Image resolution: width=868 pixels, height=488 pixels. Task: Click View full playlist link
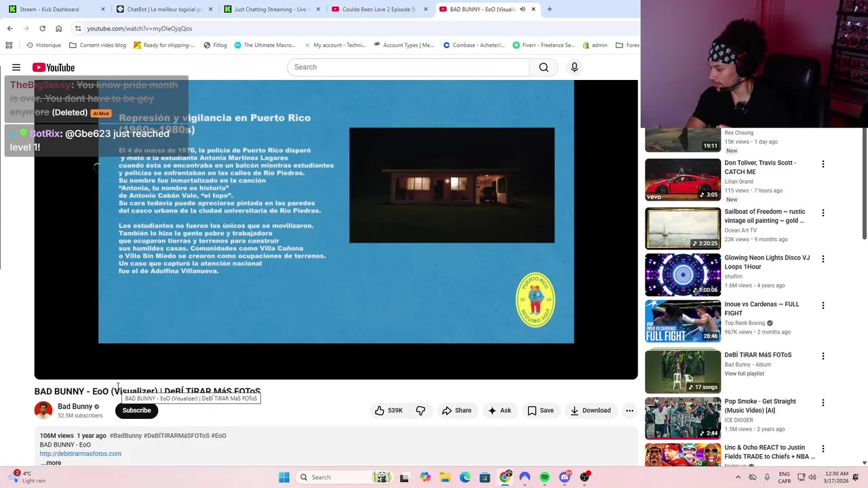pos(744,373)
